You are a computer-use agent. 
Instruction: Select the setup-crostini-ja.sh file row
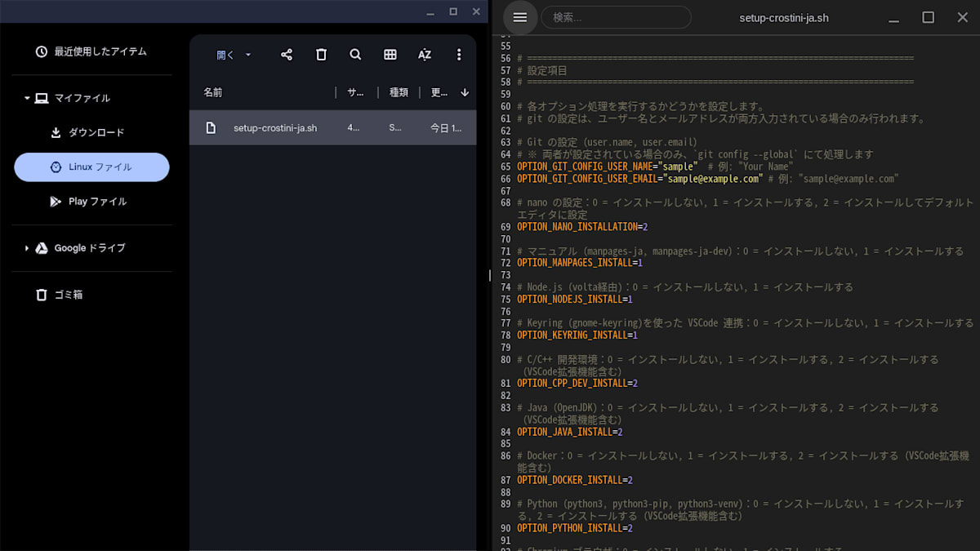point(332,128)
